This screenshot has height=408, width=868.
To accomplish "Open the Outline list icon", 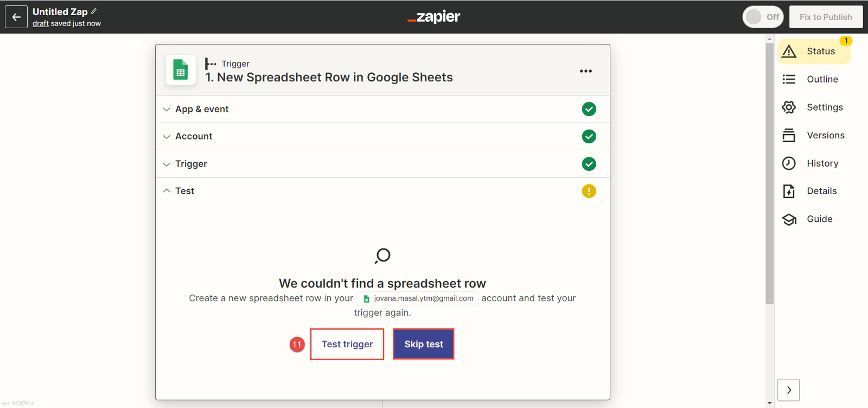I will (789, 79).
